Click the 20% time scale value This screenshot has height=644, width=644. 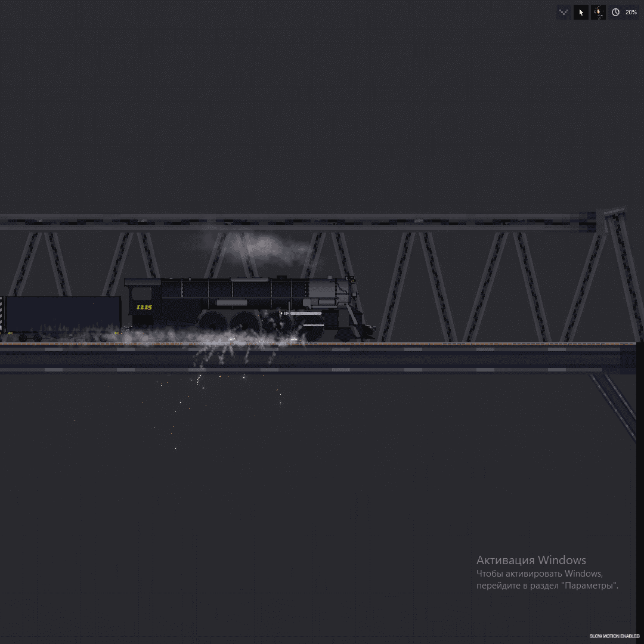click(x=631, y=13)
